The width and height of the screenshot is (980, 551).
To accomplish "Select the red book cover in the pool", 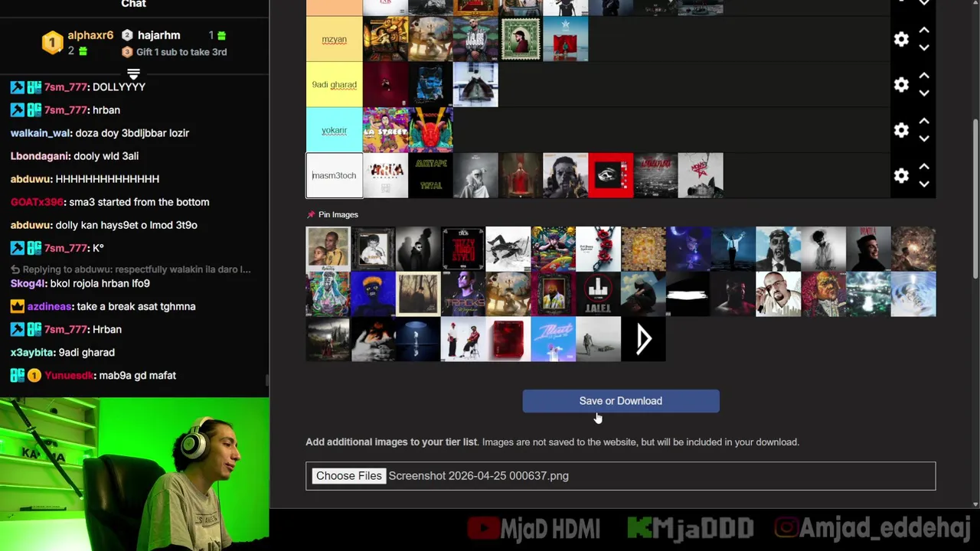I will tap(508, 339).
